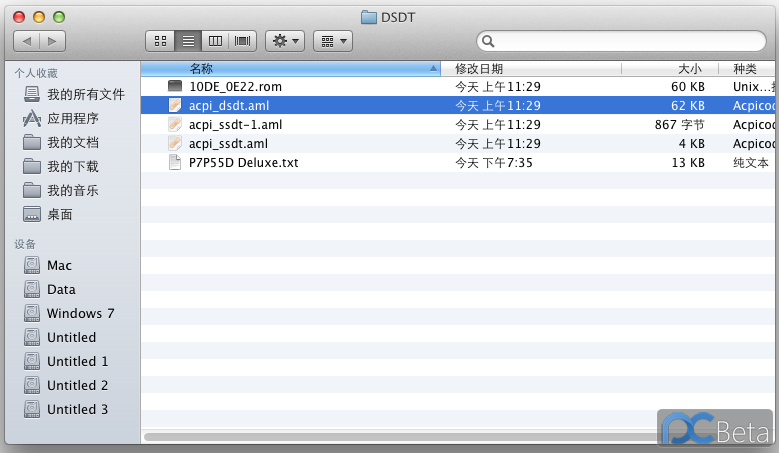
Task: Select the P7P55D Deluxe.txt file icon
Action: pos(175,163)
